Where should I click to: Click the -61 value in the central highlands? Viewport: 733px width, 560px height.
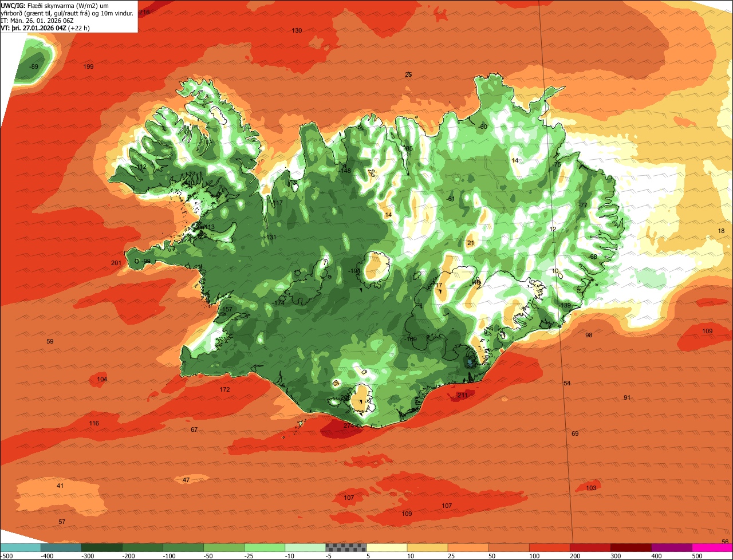pos(450,199)
